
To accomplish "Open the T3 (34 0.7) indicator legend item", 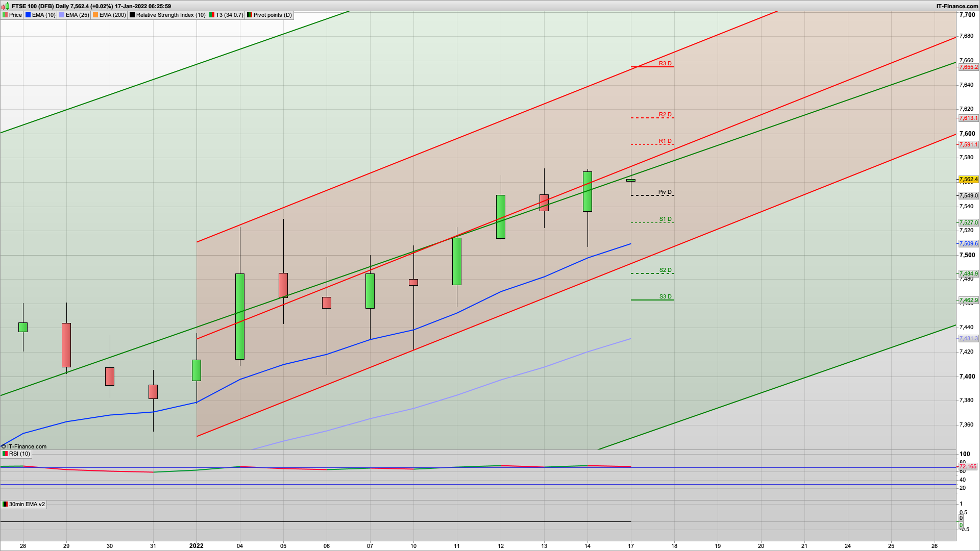I will 226,15.
